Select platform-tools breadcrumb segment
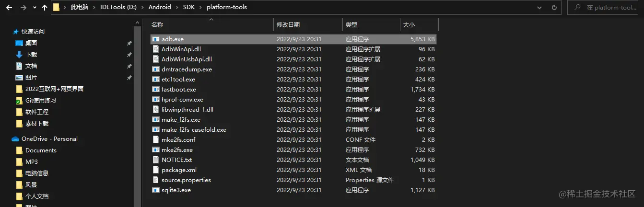 tap(227, 8)
